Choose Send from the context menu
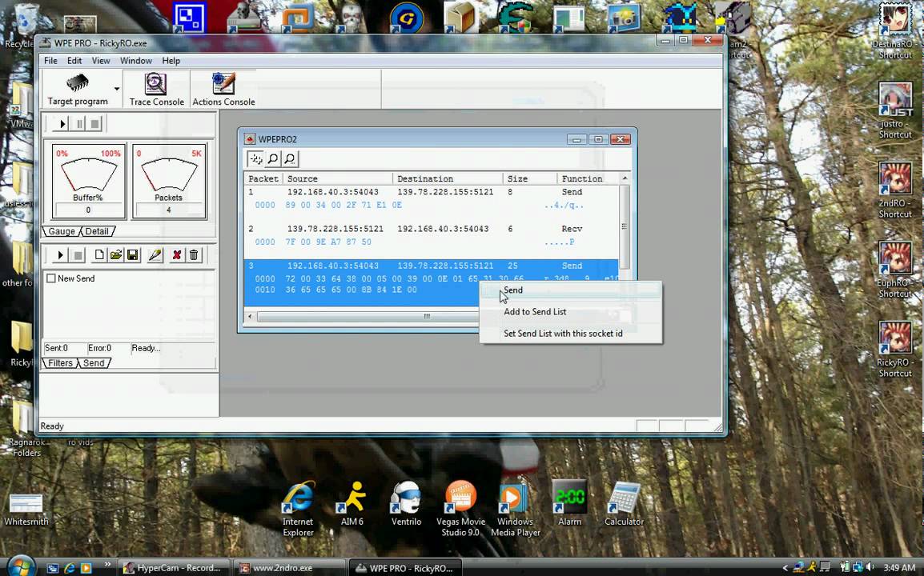 [x=570, y=290]
